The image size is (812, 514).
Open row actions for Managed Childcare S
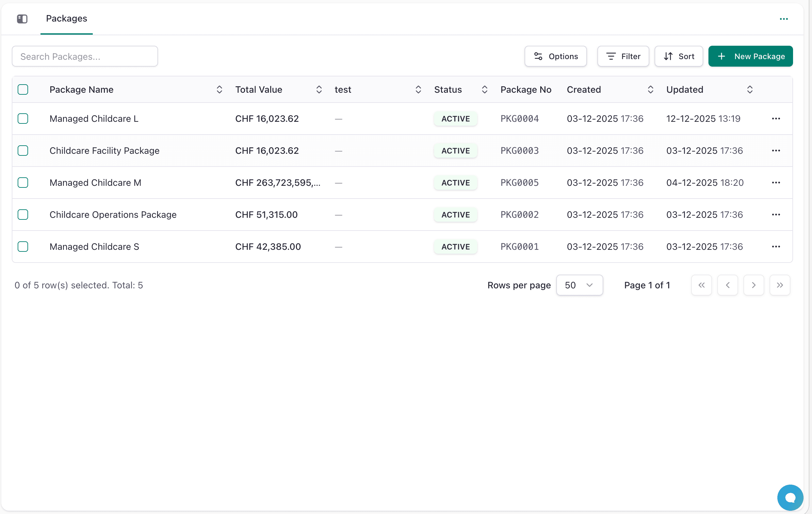pos(776,247)
